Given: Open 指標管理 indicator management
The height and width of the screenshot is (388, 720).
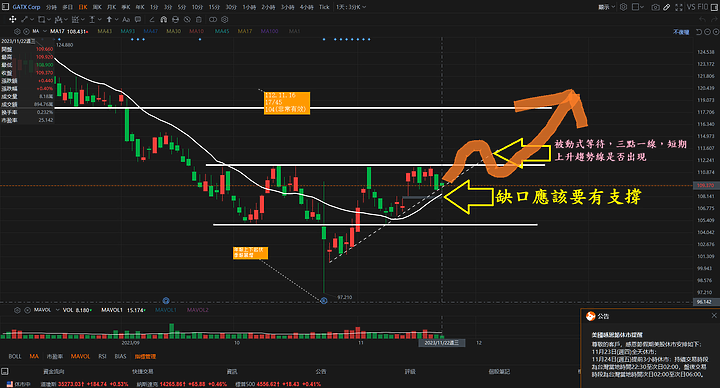Looking at the screenshot, I should click(145, 356).
